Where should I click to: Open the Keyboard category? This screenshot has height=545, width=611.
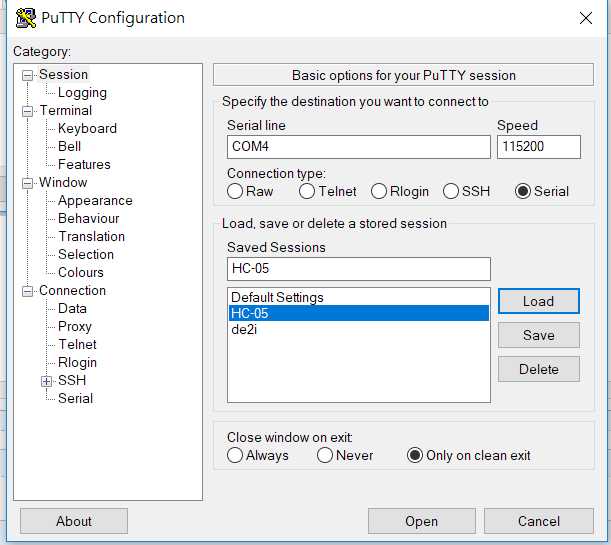87,129
